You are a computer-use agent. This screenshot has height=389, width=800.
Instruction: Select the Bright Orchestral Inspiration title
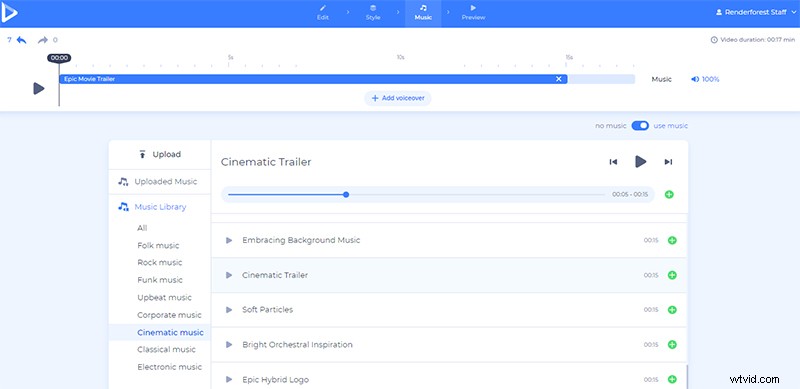[x=297, y=345]
